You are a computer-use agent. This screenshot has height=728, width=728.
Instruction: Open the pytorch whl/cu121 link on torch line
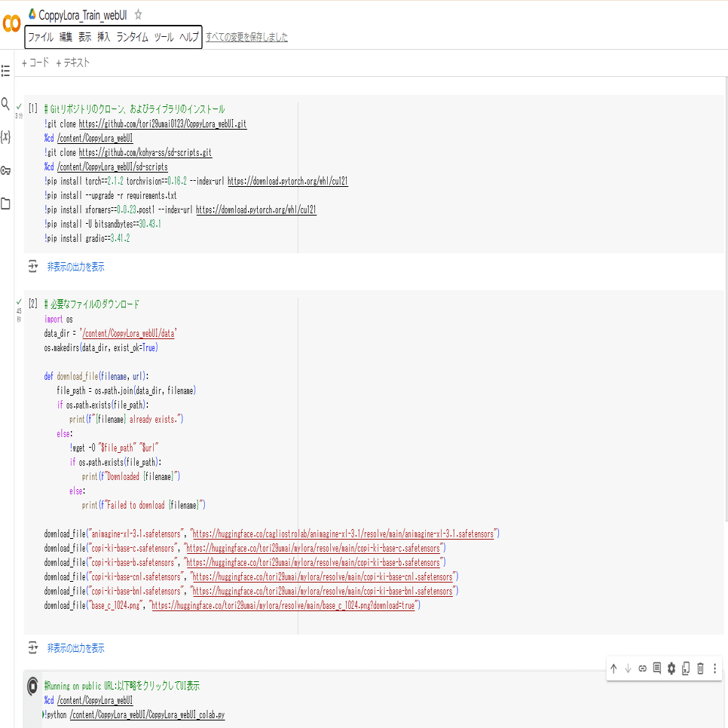coord(288,181)
